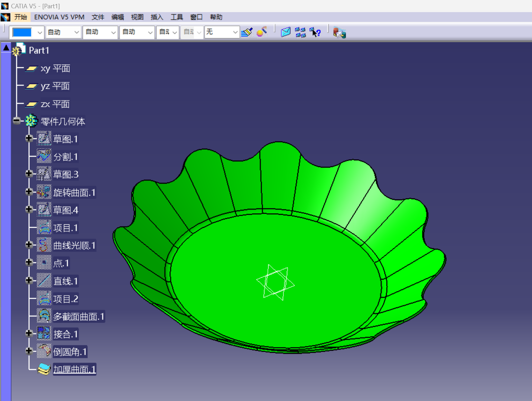532x401 pixels.
Task: Open the 开始 menu
Action: tap(21, 17)
